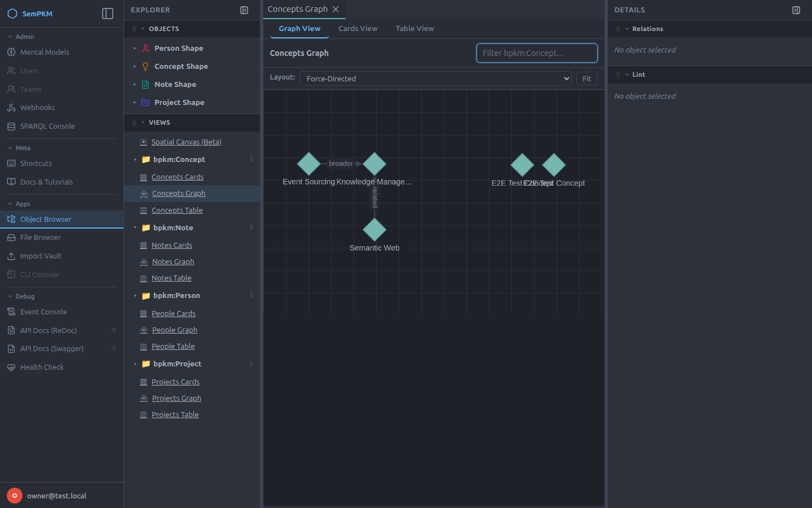Expand the Concept Shape tree item

pyautogui.click(x=135, y=67)
